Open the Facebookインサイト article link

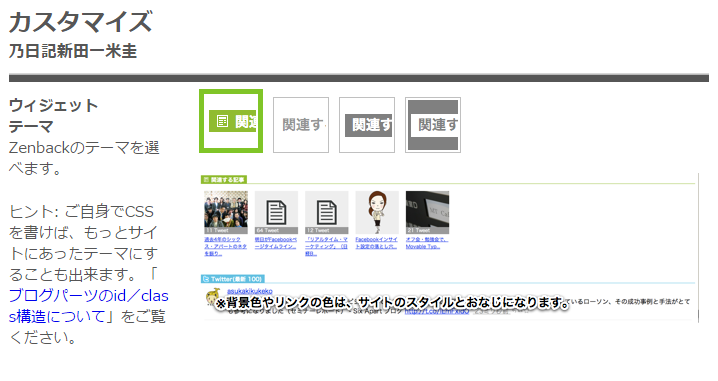click(377, 243)
